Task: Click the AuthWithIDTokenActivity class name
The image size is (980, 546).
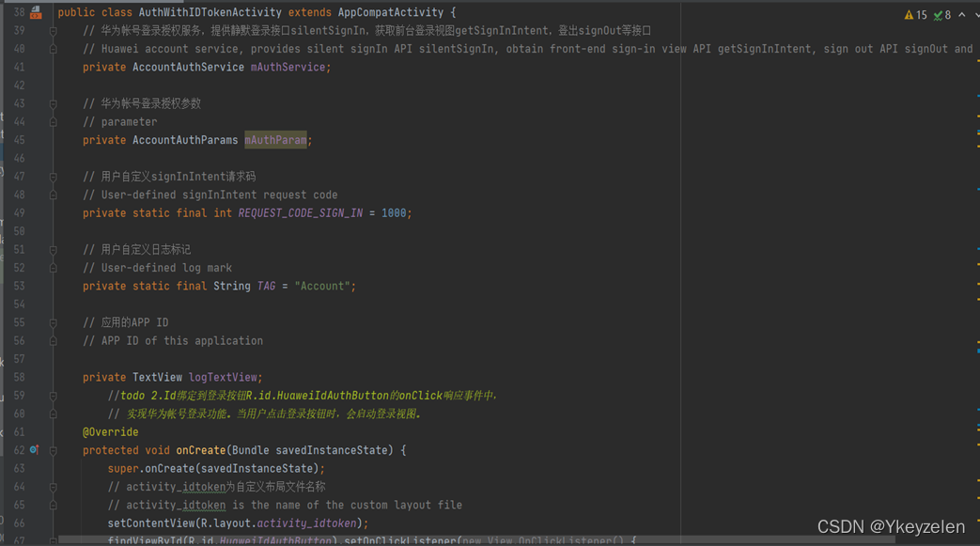Action: point(210,12)
